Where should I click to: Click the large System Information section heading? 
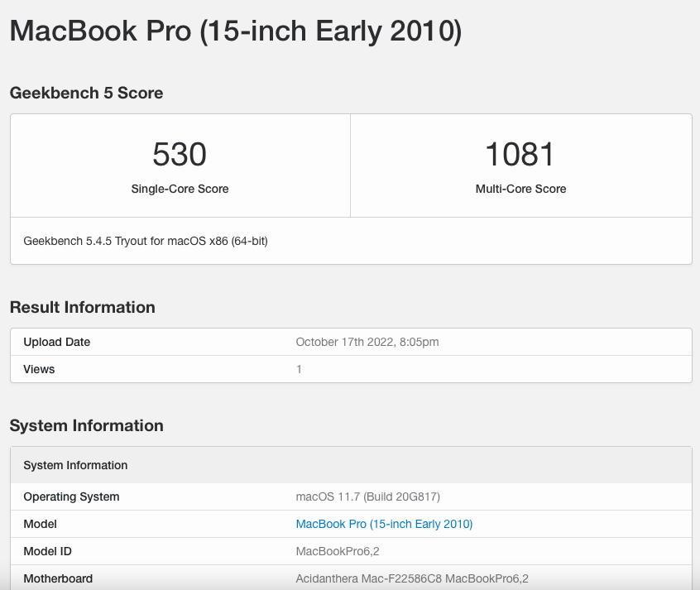tap(87, 425)
